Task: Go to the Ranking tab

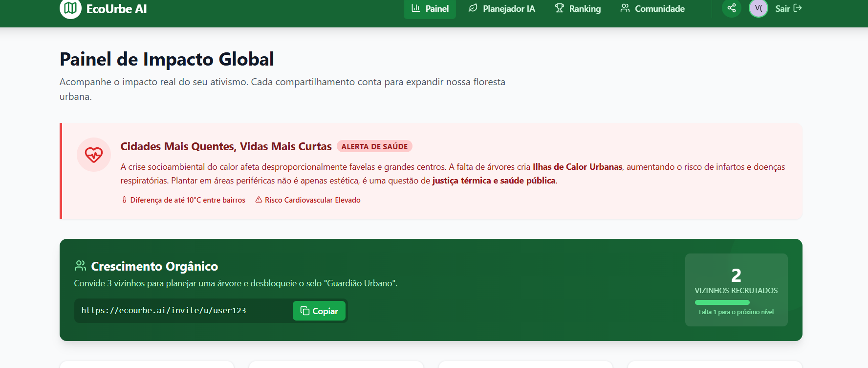Action: point(578,9)
